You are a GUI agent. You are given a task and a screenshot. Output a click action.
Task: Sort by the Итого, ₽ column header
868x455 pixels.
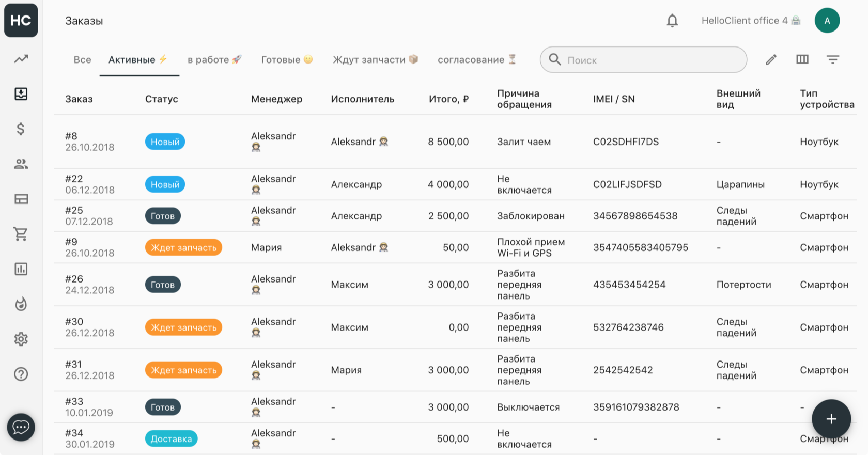pyautogui.click(x=448, y=99)
